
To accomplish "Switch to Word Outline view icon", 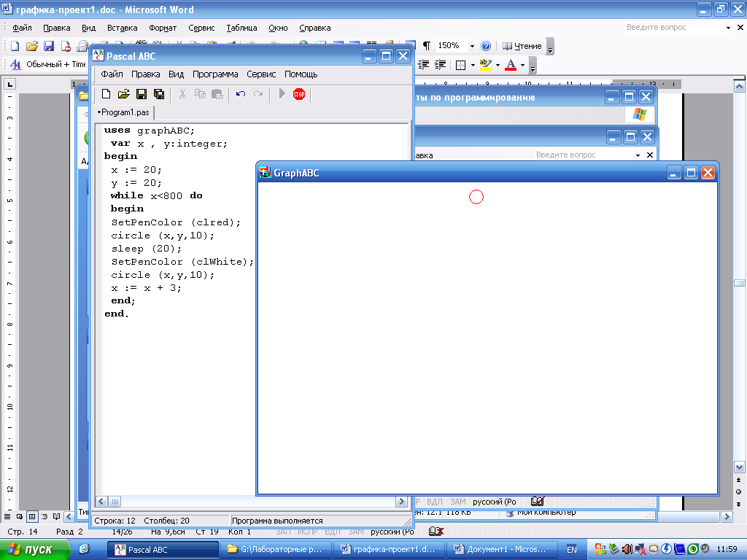I will pyautogui.click(x=44, y=516).
